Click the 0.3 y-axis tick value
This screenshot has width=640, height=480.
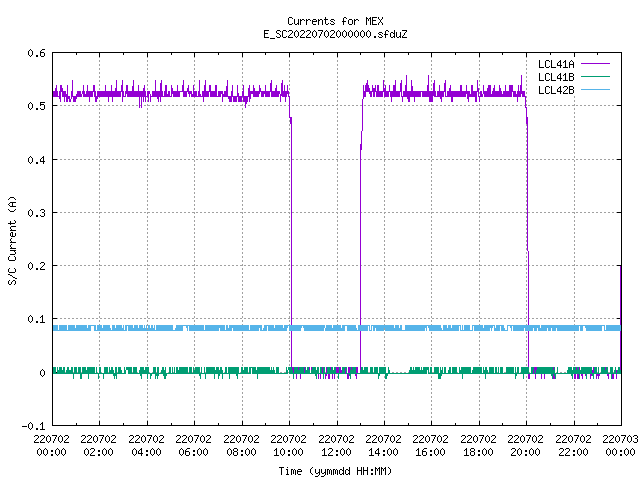pyautogui.click(x=36, y=213)
